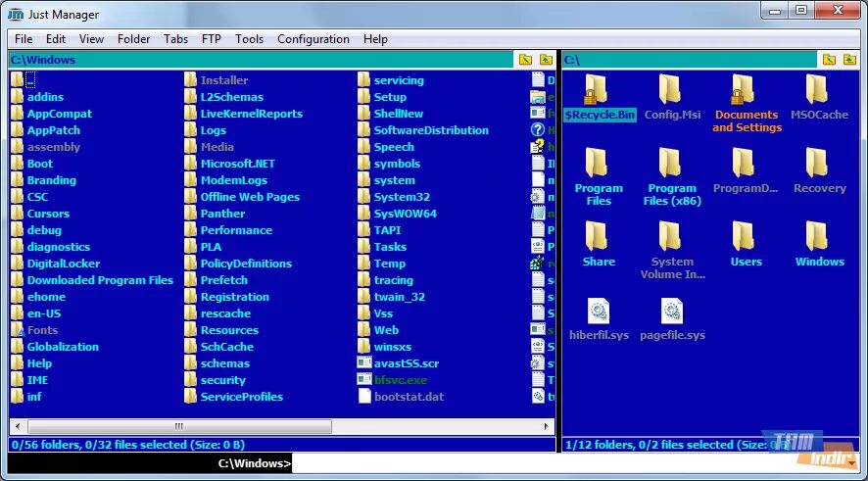Viewport: 868px width, 481px height.
Task: Select the Installer folder
Action: point(224,80)
